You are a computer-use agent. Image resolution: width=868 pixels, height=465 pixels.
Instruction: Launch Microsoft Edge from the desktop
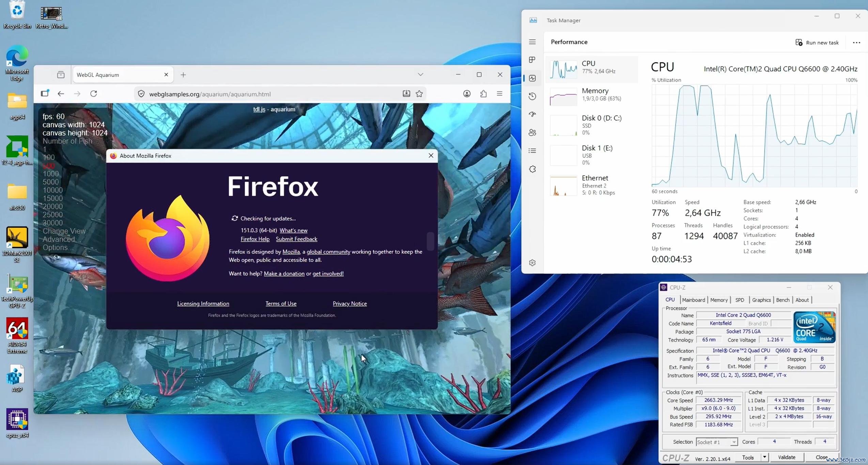tap(17, 63)
